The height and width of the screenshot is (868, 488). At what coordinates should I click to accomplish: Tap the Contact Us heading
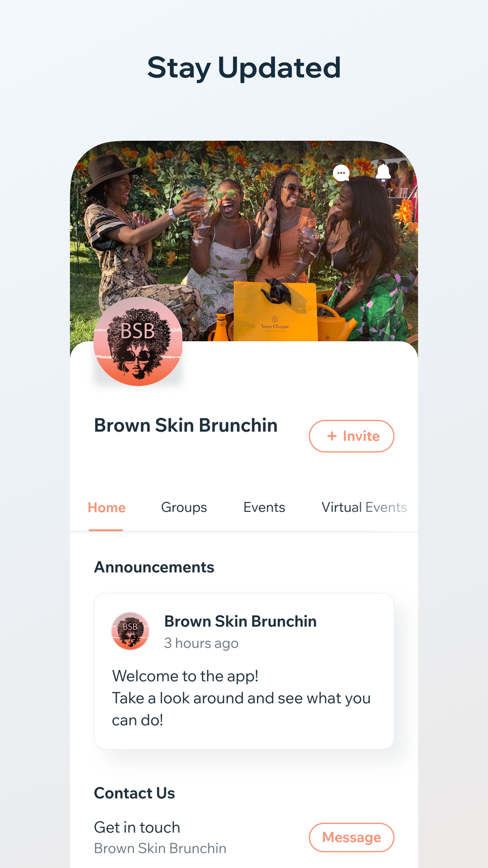coord(134,793)
